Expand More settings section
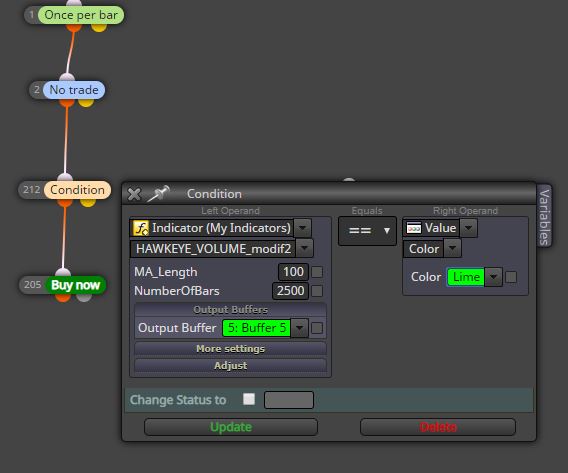The image size is (568, 473). click(x=230, y=349)
